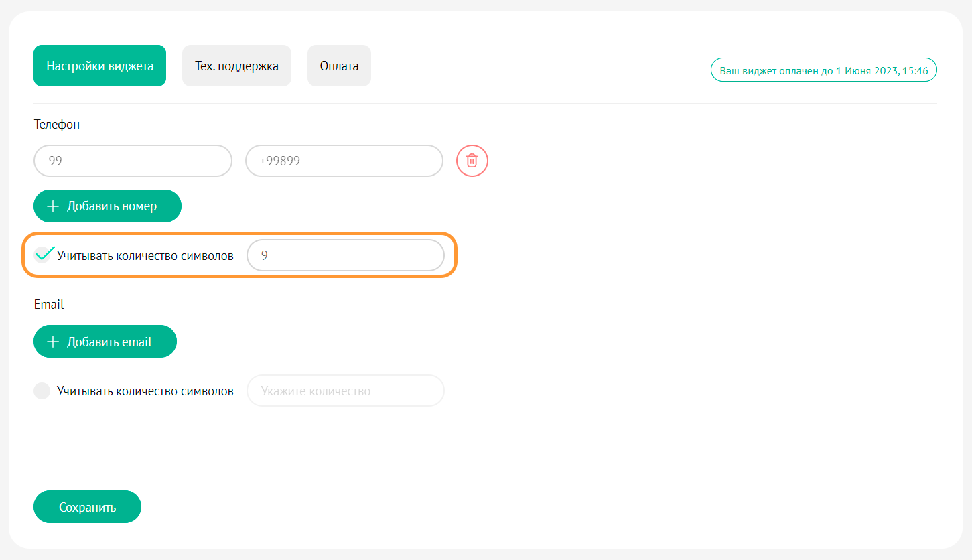Click the plus icon in Добавить email
The image size is (972, 560).
(53, 342)
